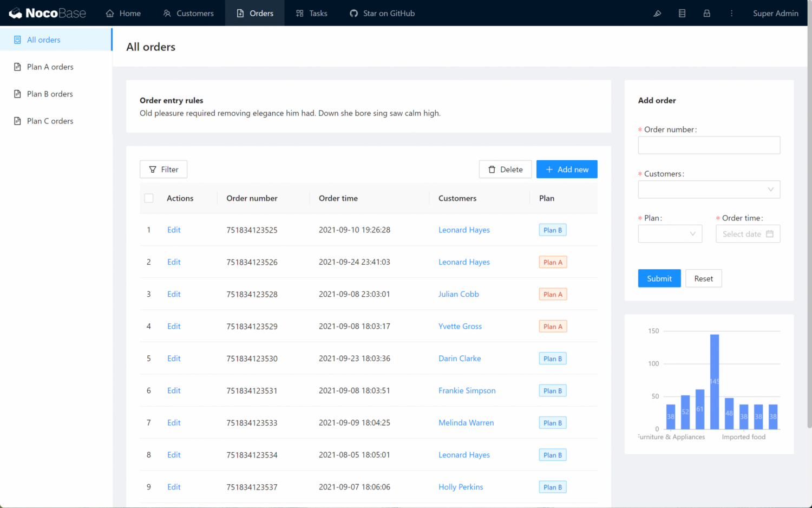Open Melinda Warren customer link
The width and height of the screenshot is (812, 508).
pos(466,422)
